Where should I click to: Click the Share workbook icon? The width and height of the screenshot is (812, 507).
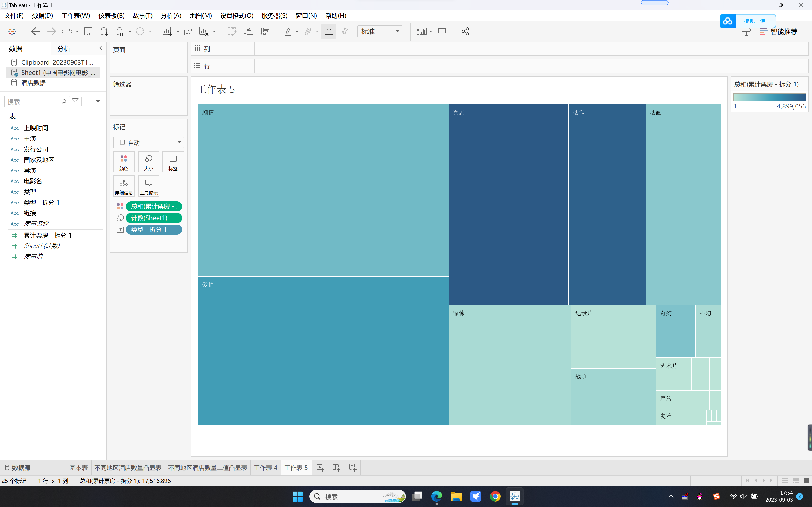[x=465, y=31]
